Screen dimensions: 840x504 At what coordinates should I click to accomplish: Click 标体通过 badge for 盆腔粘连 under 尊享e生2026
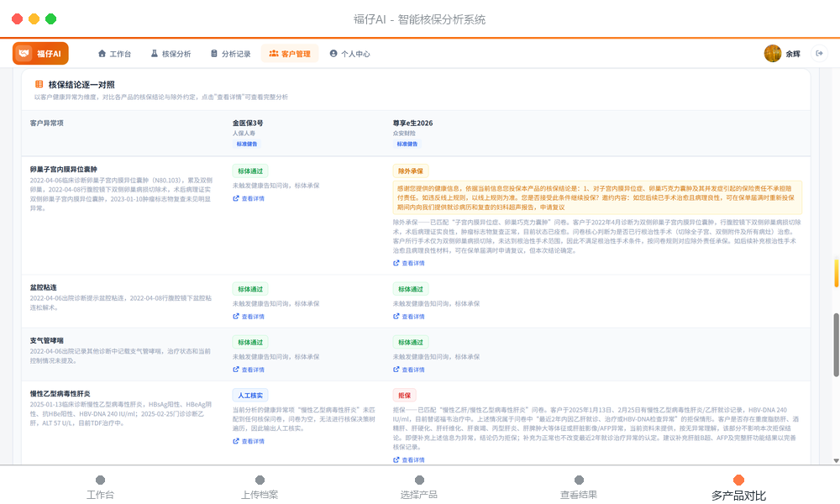pyautogui.click(x=411, y=289)
